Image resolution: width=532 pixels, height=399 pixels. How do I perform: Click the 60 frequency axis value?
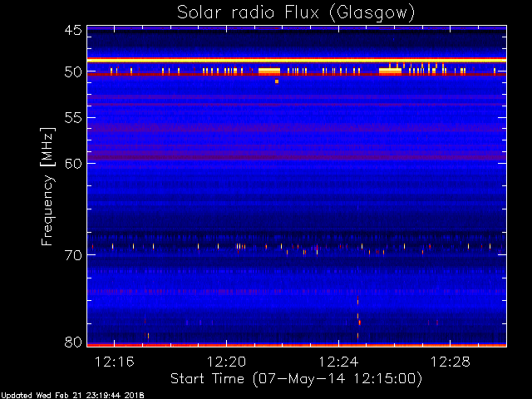point(73,164)
